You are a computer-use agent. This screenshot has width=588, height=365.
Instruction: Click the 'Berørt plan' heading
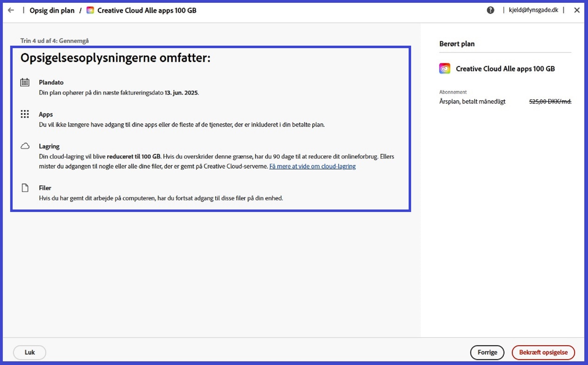(457, 44)
